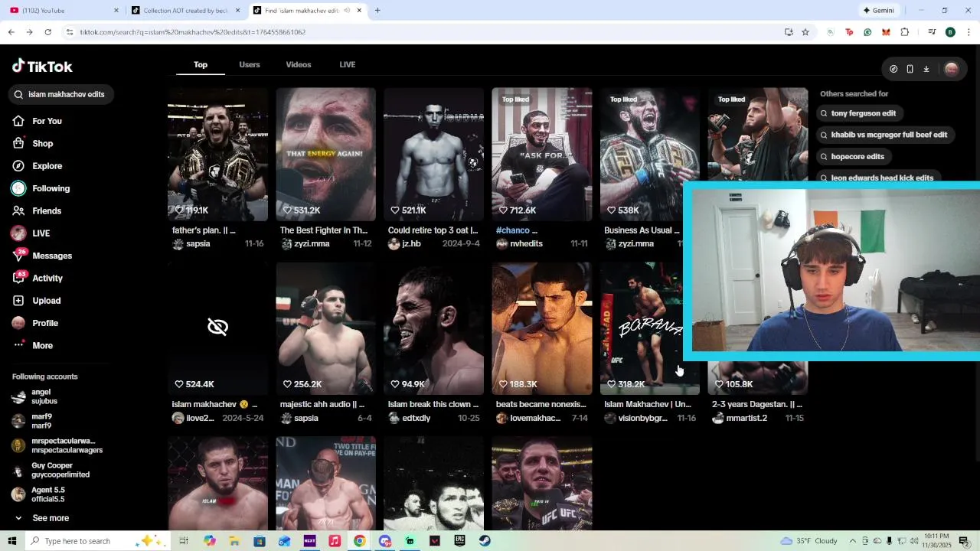Open creator jz.hb profile link
Image resolution: width=980 pixels, height=551 pixels.
click(x=405, y=244)
